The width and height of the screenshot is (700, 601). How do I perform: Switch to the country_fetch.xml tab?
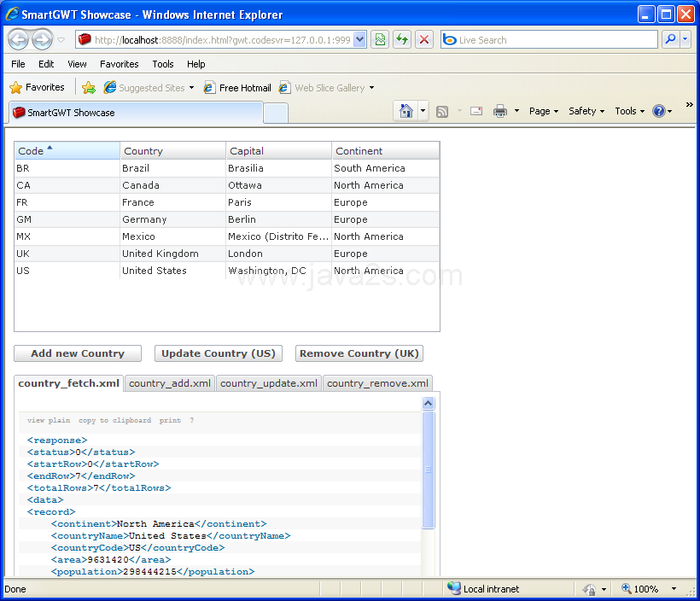(69, 383)
